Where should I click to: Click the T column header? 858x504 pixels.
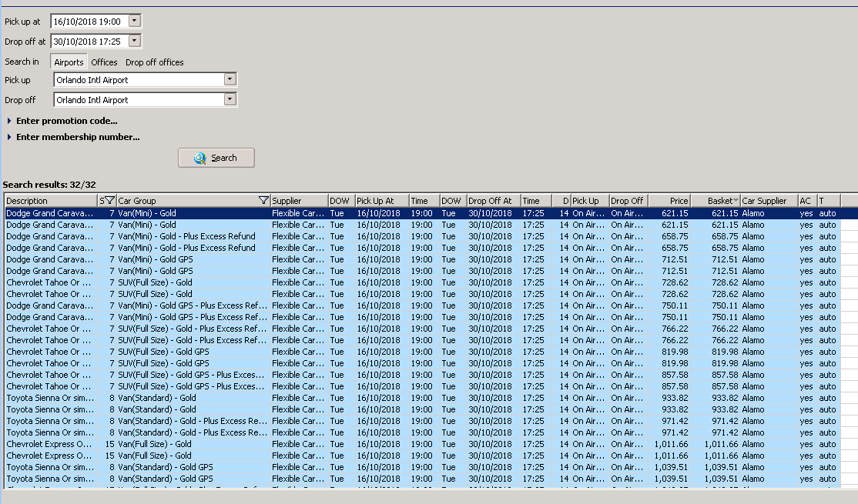coord(829,201)
